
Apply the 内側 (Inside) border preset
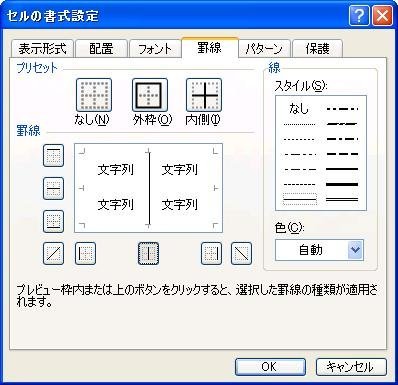pos(204,95)
